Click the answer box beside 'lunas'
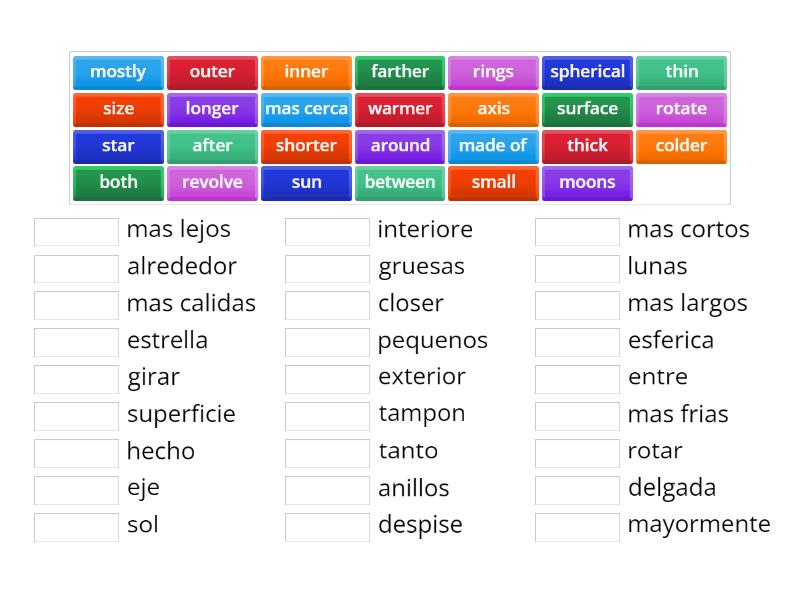Image resolution: width=800 pixels, height=600 pixels. click(577, 267)
